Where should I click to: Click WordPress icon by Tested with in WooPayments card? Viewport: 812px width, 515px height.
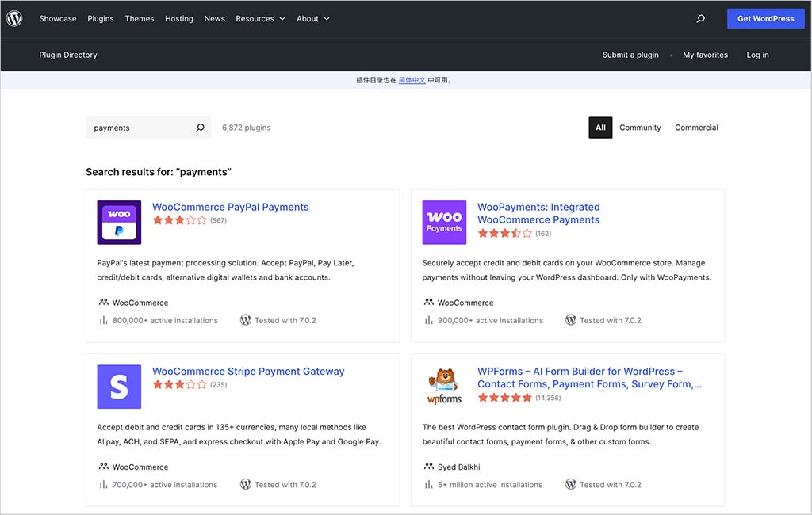(571, 320)
